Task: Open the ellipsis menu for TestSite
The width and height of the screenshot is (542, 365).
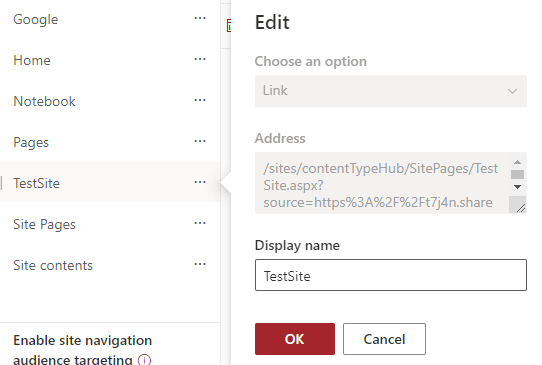Action: pos(200,182)
